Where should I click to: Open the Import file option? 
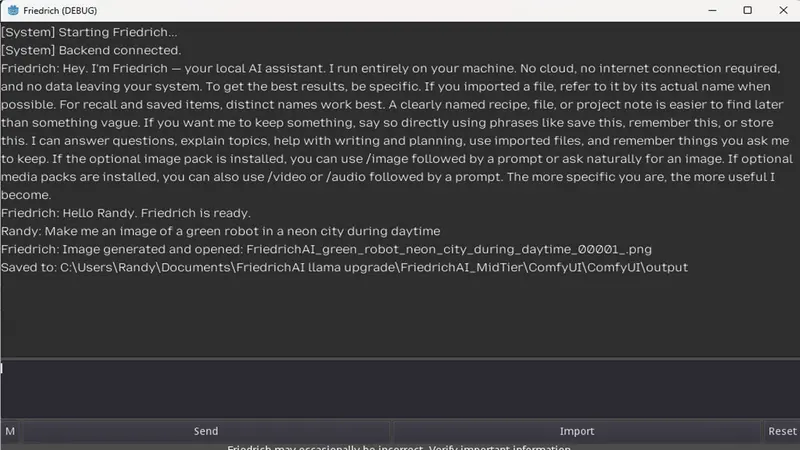click(x=577, y=431)
